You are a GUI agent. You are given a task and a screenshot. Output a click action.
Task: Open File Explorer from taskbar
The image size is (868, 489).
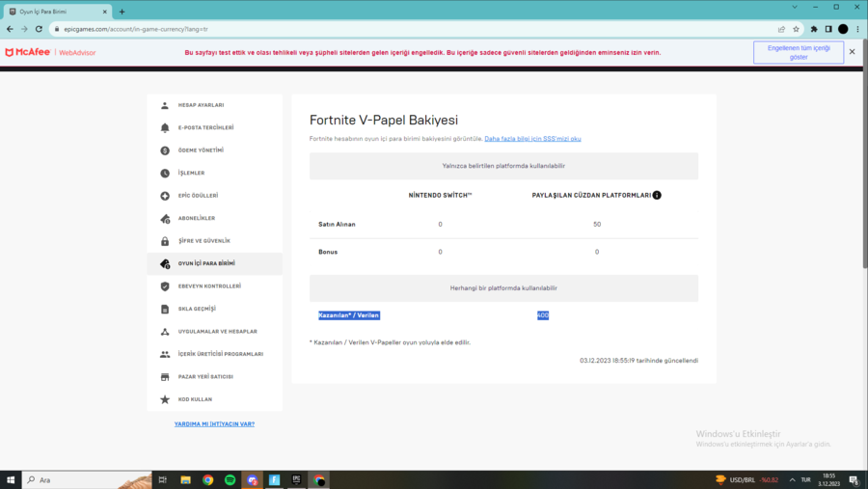[x=185, y=479]
